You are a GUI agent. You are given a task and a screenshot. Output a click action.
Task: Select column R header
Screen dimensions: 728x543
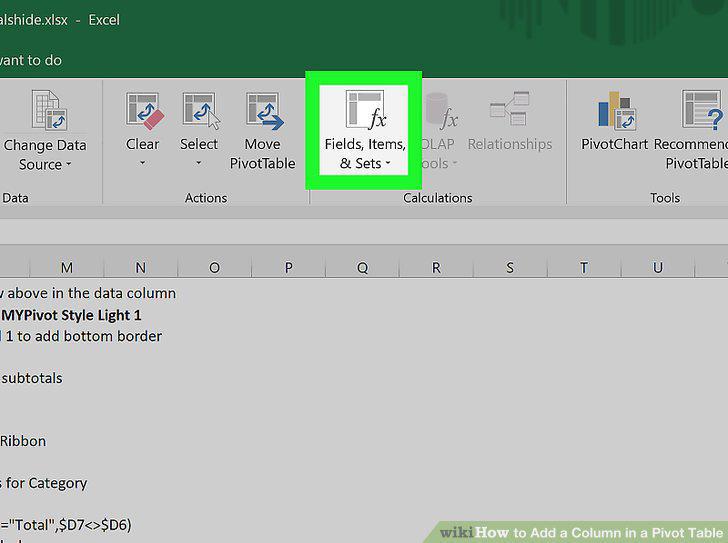[436, 267]
